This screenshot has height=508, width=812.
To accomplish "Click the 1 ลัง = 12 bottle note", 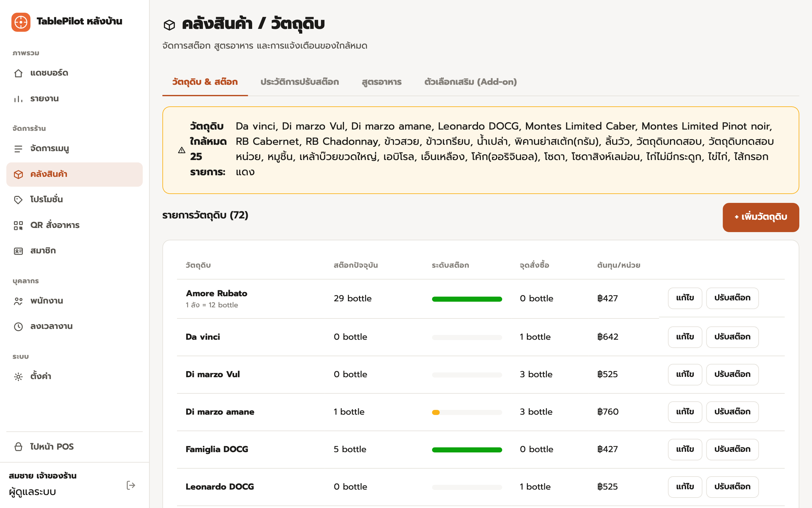I will tap(212, 305).
